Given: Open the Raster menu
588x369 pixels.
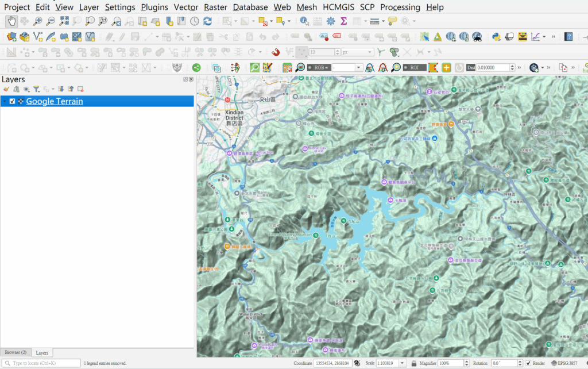Looking at the screenshot, I should [x=216, y=7].
